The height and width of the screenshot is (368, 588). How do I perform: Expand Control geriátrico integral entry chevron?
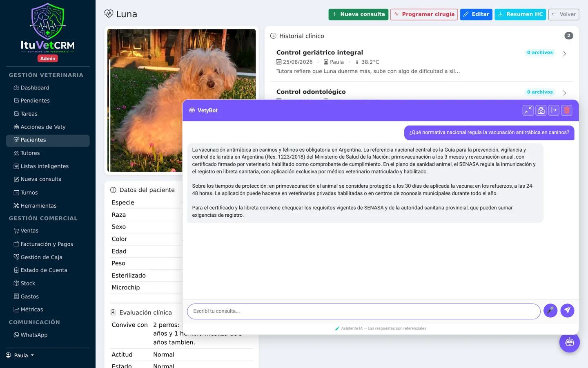pyautogui.click(x=564, y=54)
